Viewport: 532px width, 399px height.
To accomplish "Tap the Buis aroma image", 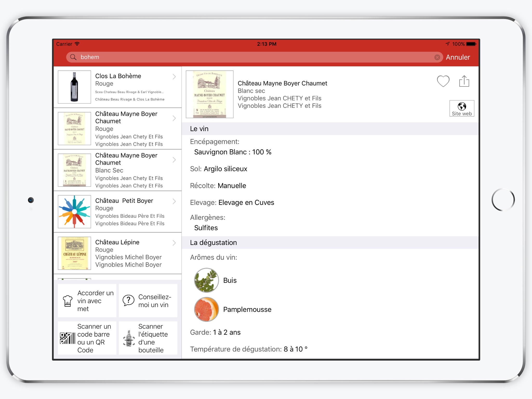I will [207, 280].
